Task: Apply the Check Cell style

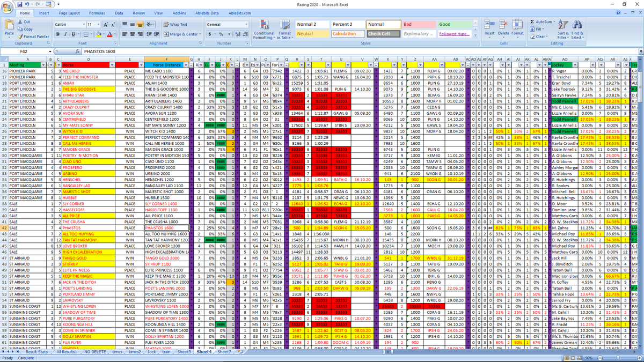Action: (383, 34)
